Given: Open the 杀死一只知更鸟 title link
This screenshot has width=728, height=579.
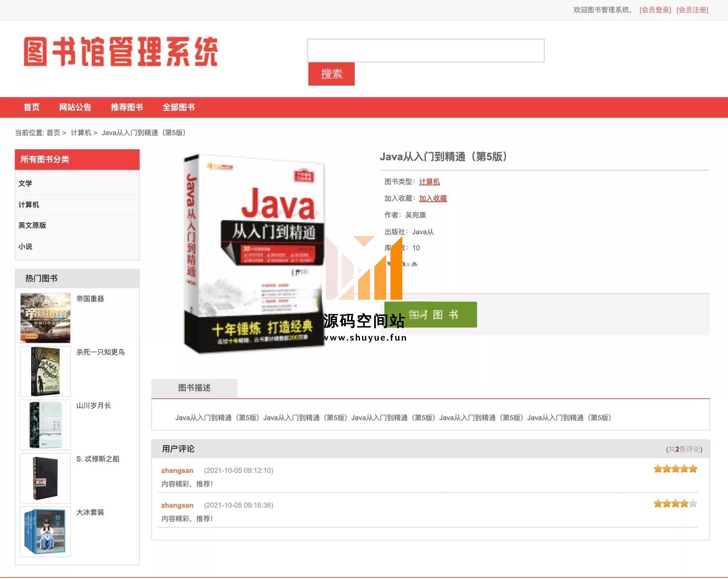Looking at the screenshot, I should pyautogui.click(x=100, y=352).
